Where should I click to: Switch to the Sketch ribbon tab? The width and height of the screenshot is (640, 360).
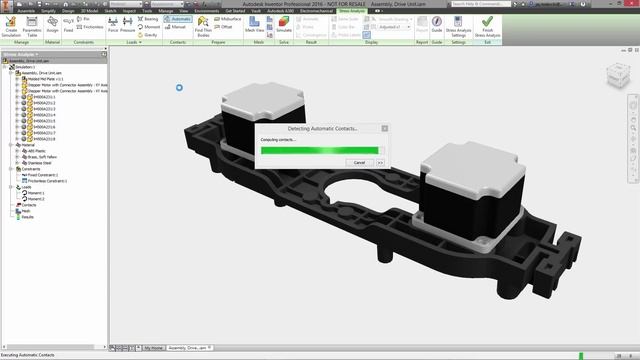pyautogui.click(x=110, y=11)
